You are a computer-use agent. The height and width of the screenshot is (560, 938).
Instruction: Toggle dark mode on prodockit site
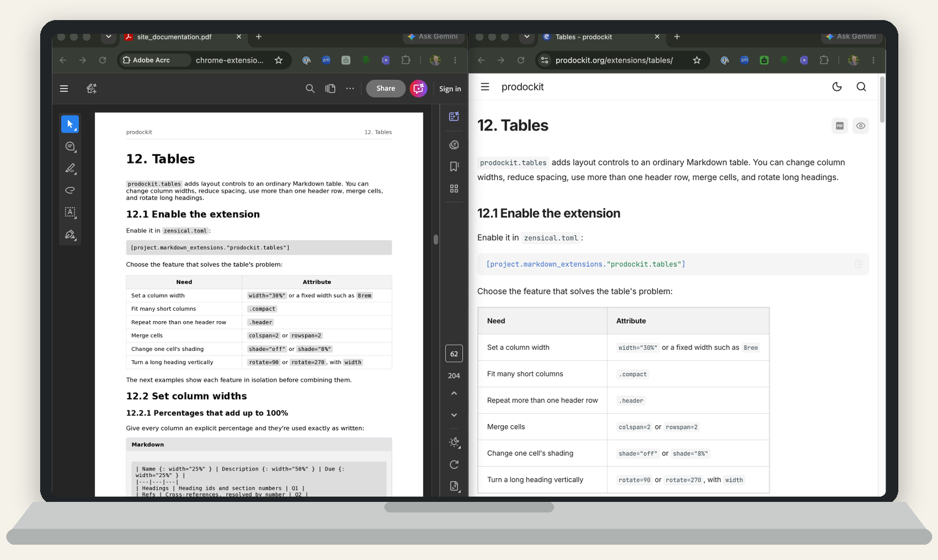point(836,87)
